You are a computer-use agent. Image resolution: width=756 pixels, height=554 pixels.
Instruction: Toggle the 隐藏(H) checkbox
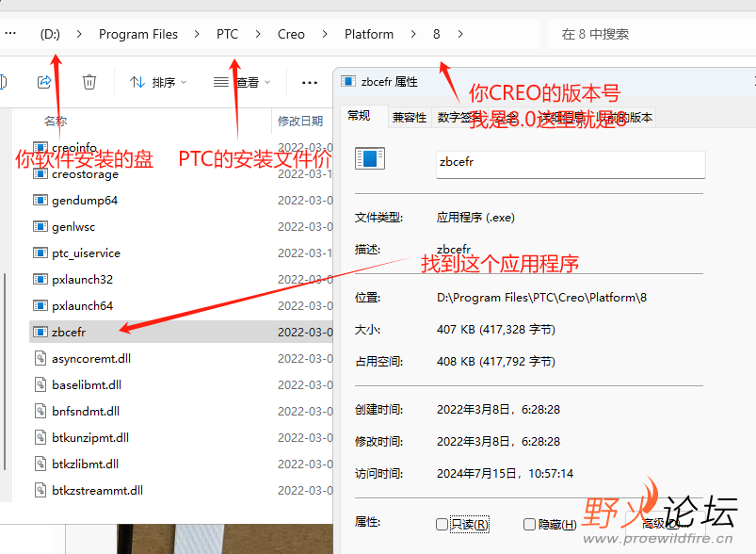click(529, 524)
